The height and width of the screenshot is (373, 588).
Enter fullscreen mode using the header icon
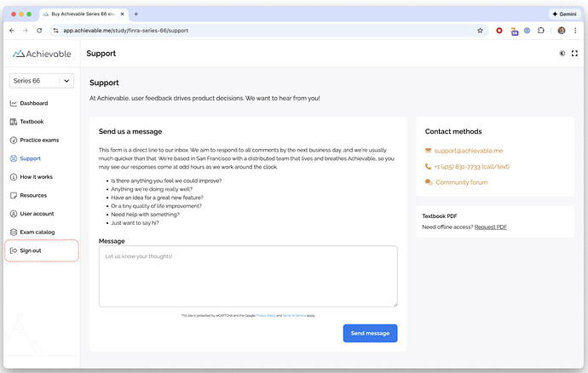574,54
